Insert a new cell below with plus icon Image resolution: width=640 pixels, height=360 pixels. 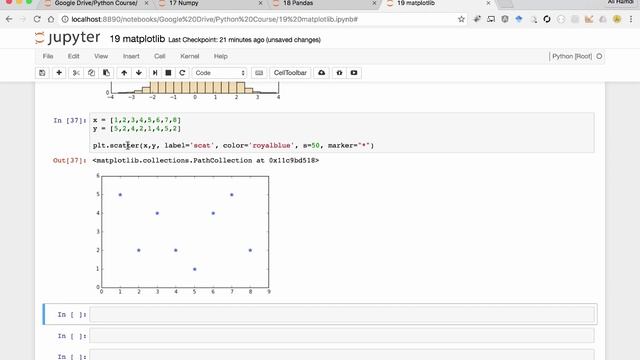(x=59, y=73)
